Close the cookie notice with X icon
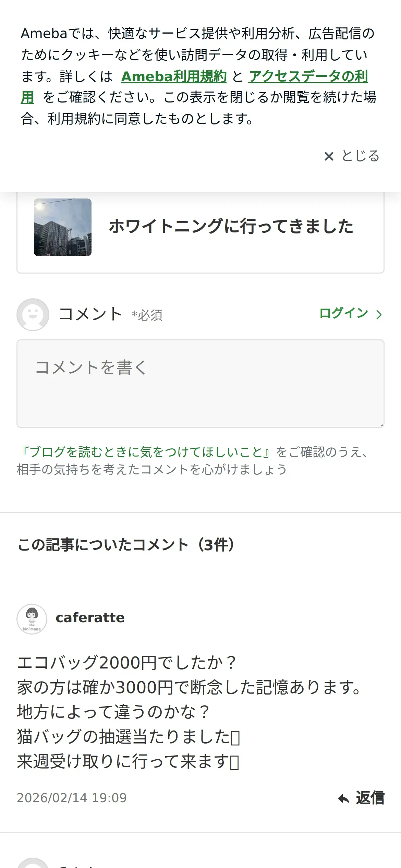Viewport: 401px width, 868px height. point(329,156)
